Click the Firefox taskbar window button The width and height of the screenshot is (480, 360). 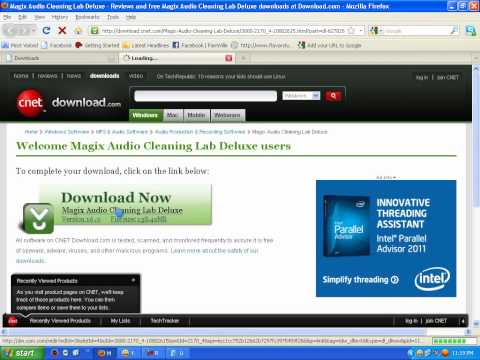coord(104,353)
